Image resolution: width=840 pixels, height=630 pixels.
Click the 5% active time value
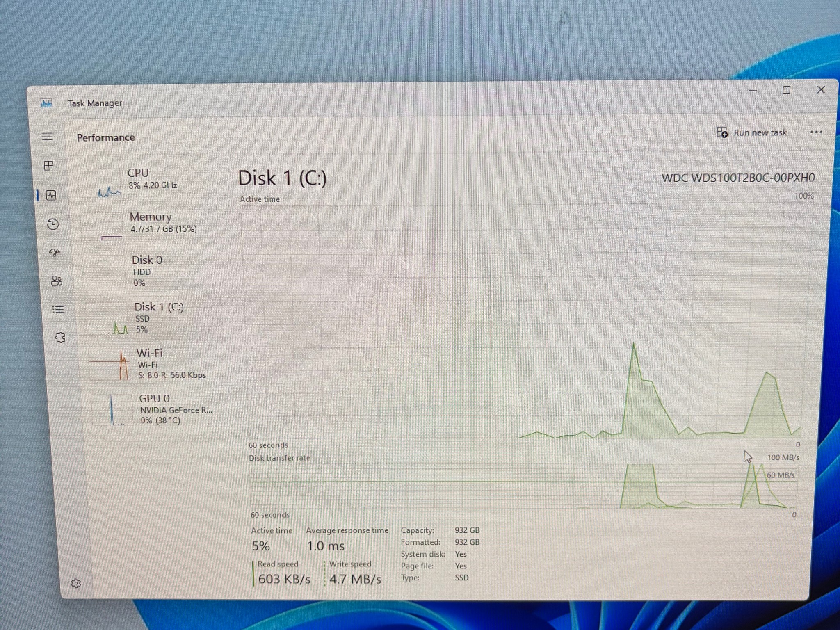click(261, 546)
